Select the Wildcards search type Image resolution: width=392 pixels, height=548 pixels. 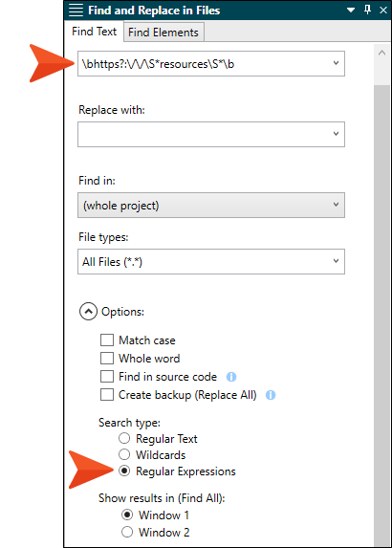pos(124,454)
